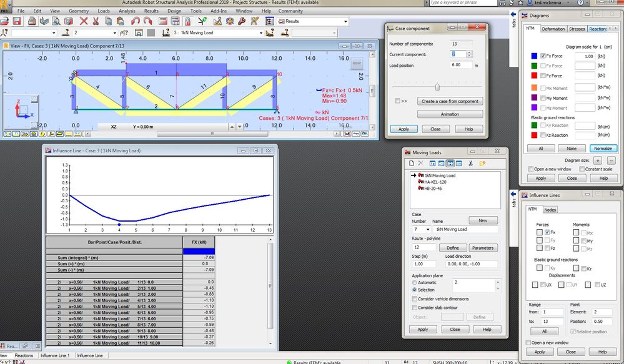Click blue color swatch beside Fx Force
Viewport: 624px width, 364px height.
point(534,56)
